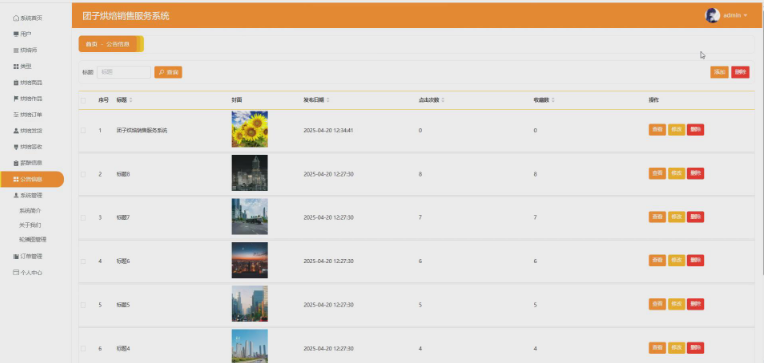
Task: Click the 烘焙商品 sidebar icon
Action: (16, 82)
